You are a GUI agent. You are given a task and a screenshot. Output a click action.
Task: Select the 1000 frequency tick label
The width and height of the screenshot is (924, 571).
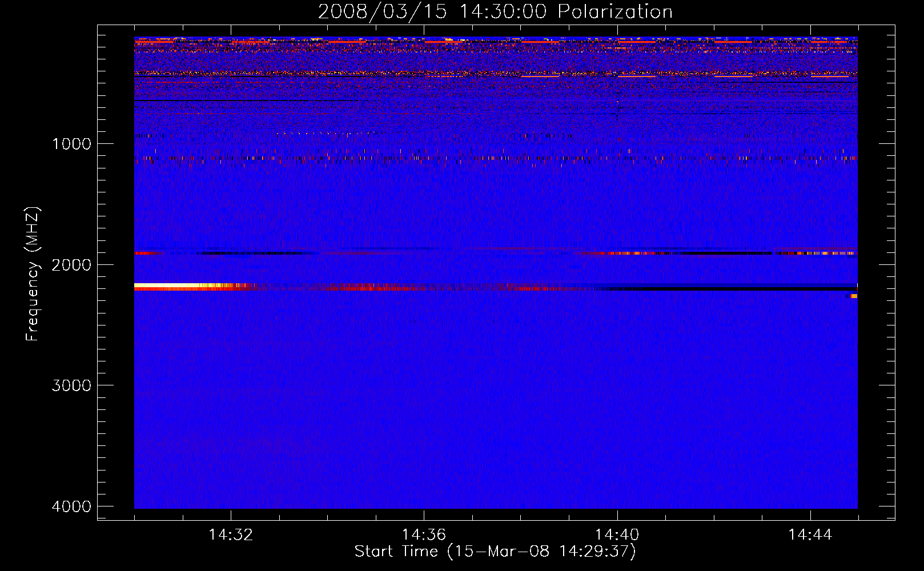click(x=71, y=144)
